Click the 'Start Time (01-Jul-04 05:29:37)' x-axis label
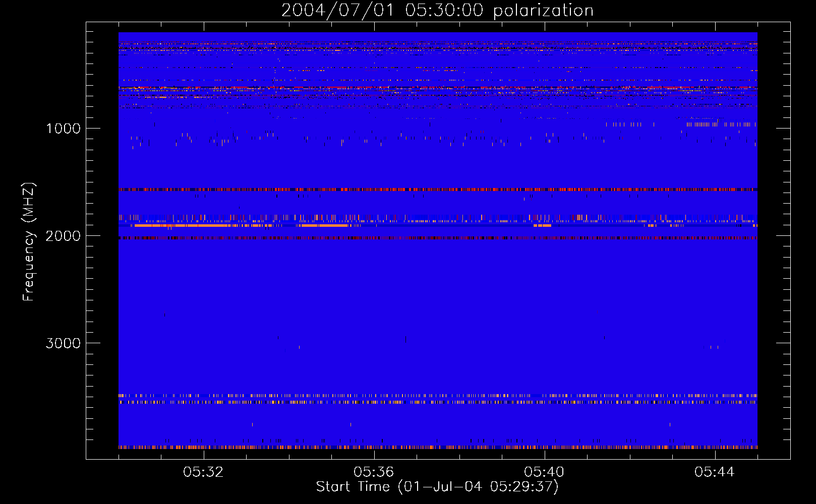The width and height of the screenshot is (816, 504). [437, 487]
